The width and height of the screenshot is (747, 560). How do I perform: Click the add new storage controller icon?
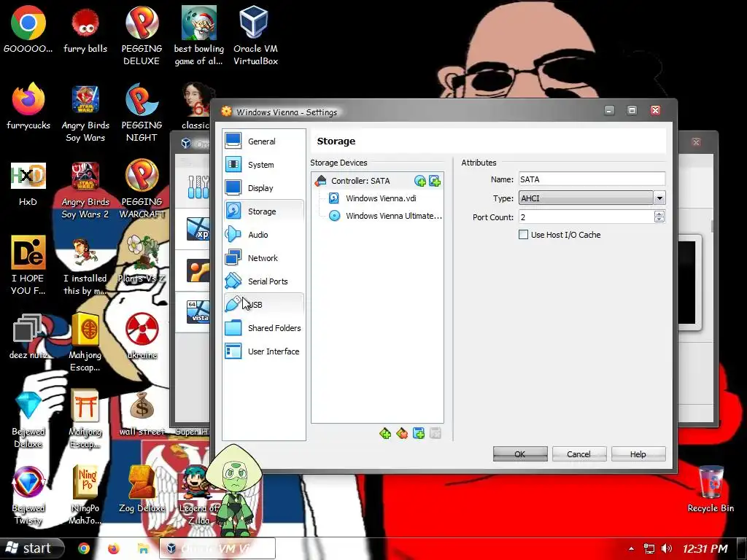385,433
